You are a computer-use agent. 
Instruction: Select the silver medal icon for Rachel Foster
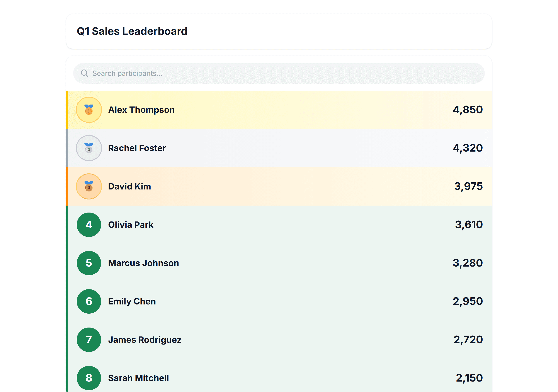[x=89, y=148]
